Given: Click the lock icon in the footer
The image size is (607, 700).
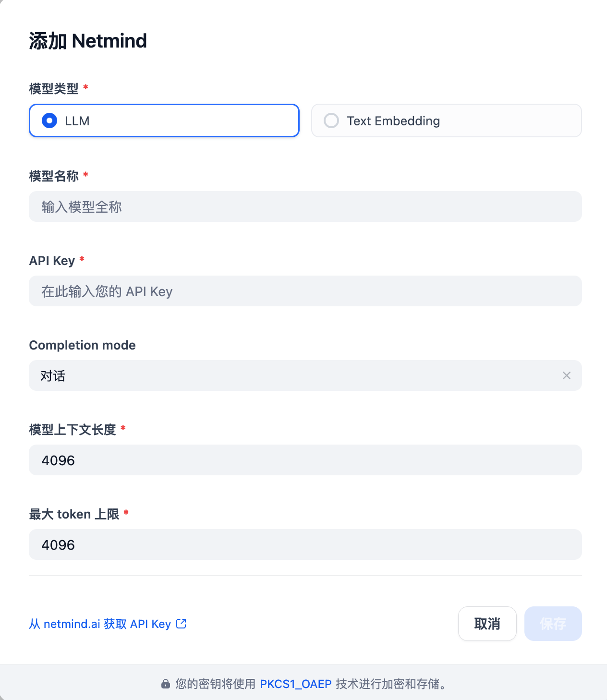Looking at the screenshot, I should pos(166,684).
